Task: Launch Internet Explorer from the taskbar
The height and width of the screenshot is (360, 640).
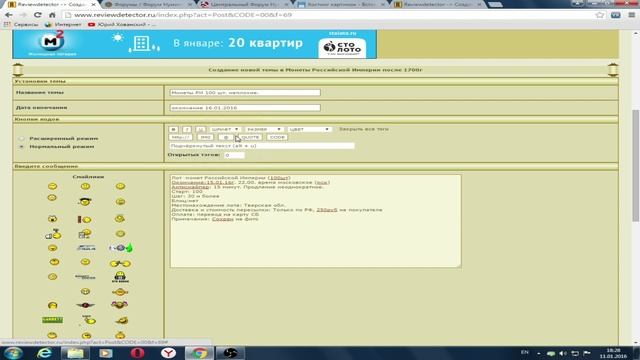Action: [44, 353]
